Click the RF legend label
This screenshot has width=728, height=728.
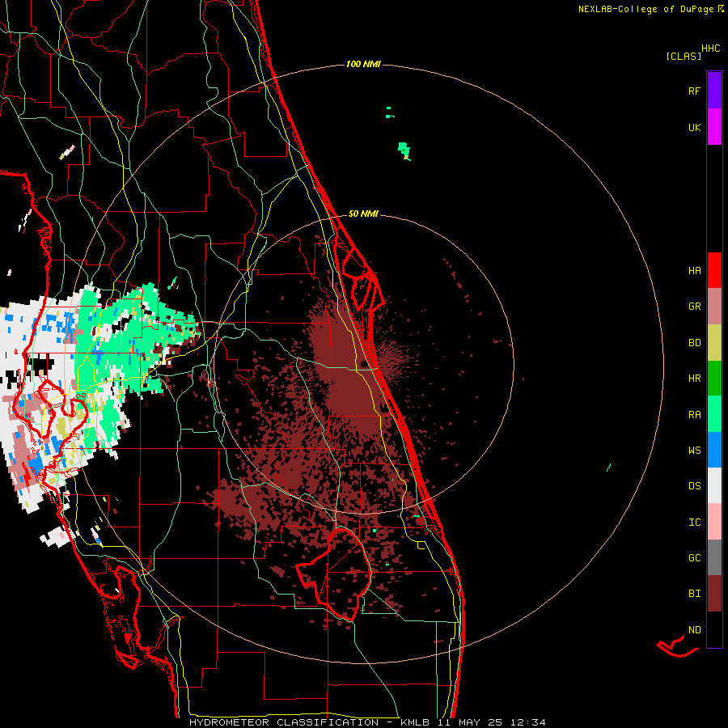pos(694,91)
